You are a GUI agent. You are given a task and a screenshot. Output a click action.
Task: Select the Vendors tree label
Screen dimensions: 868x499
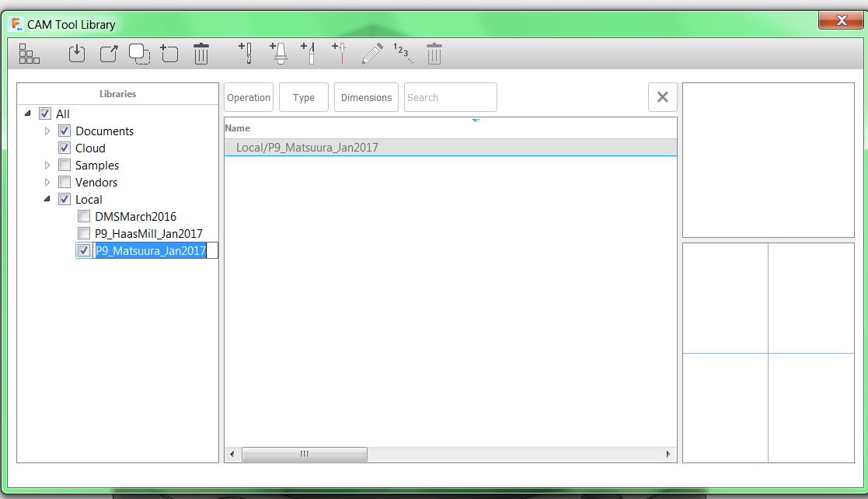point(96,183)
